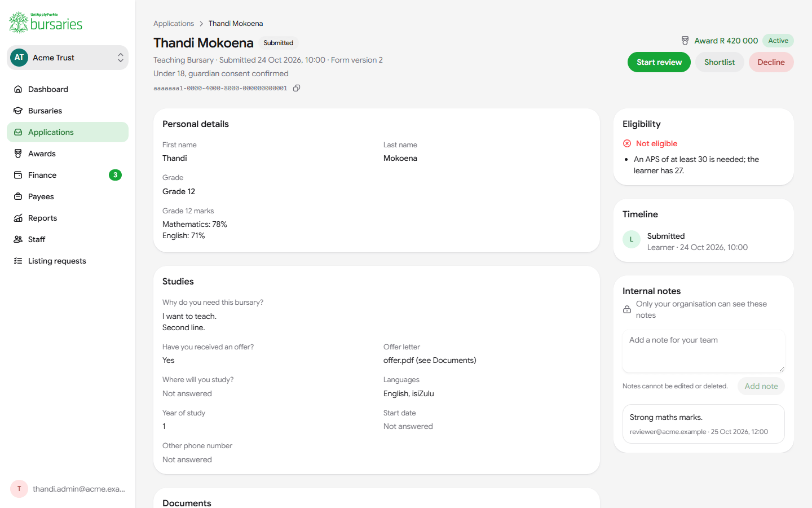812x508 pixels.
Task: Click the Awards medal icon in sidebar
Action: pyautogui.click(x=18, y=154)
